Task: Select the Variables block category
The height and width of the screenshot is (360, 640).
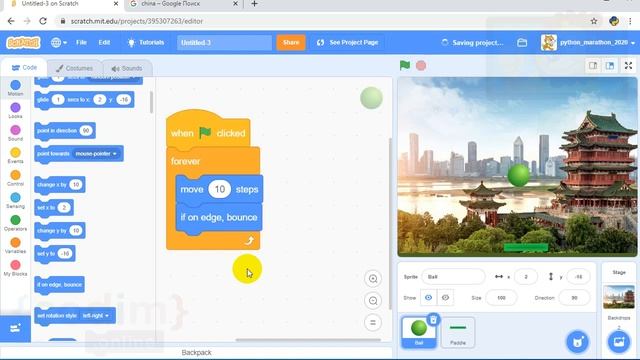Action: (x=16, y=245)
